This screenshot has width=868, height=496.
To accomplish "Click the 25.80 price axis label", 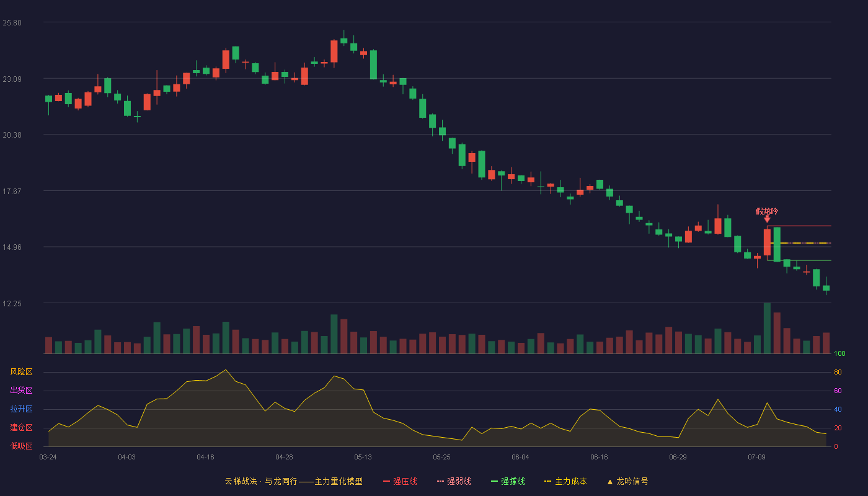I will tap(12, 23).
